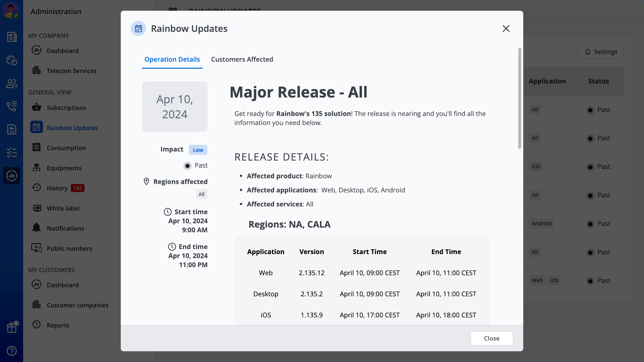Open the call log phone icon in left rail

coord(12,106)
